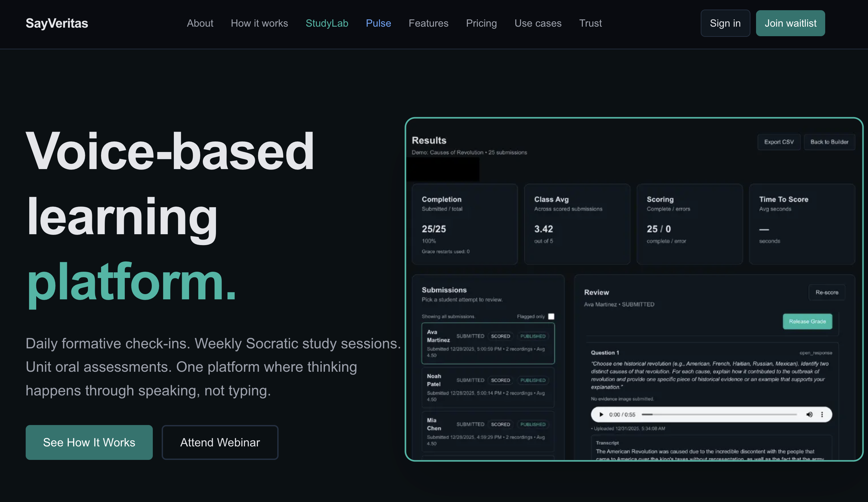868x502 pixels.
Task: Click the Scoring 25 / 0 card
Action: (690, 224)
